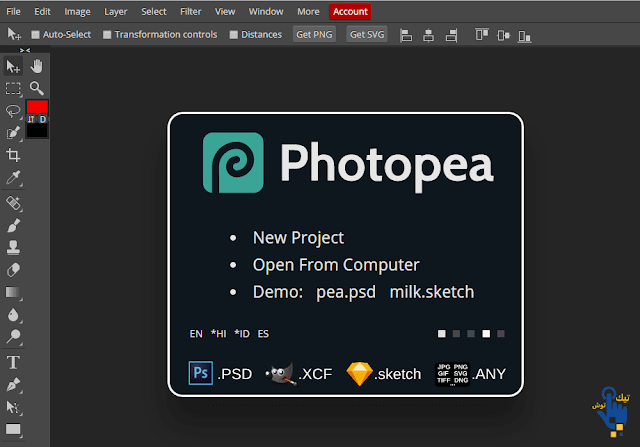Screen dimensions: 640x447
Task: Choose the fourth white theme square
Action: click(486, 334)
